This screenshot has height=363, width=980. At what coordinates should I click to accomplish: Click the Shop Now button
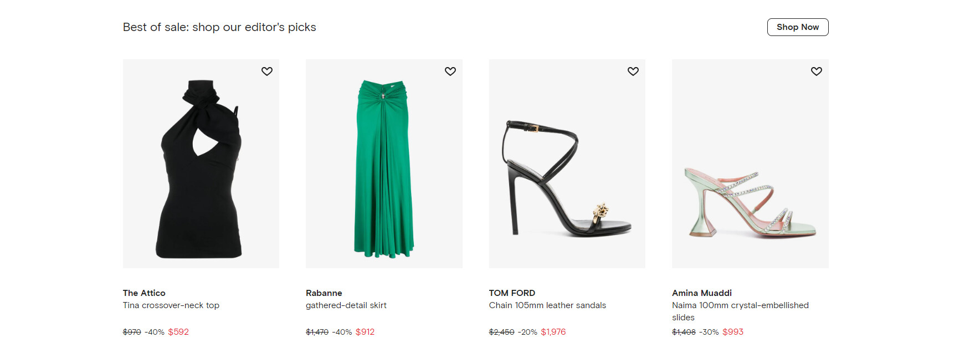(797, 27)
